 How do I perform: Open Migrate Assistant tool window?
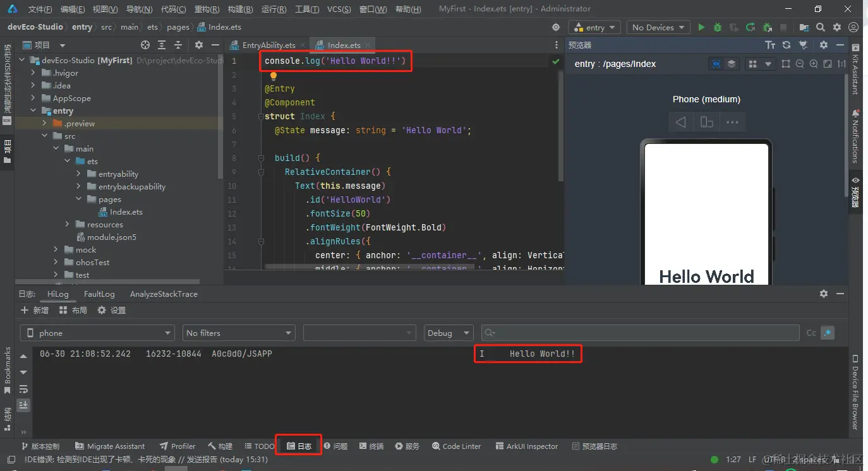(109, 446)
